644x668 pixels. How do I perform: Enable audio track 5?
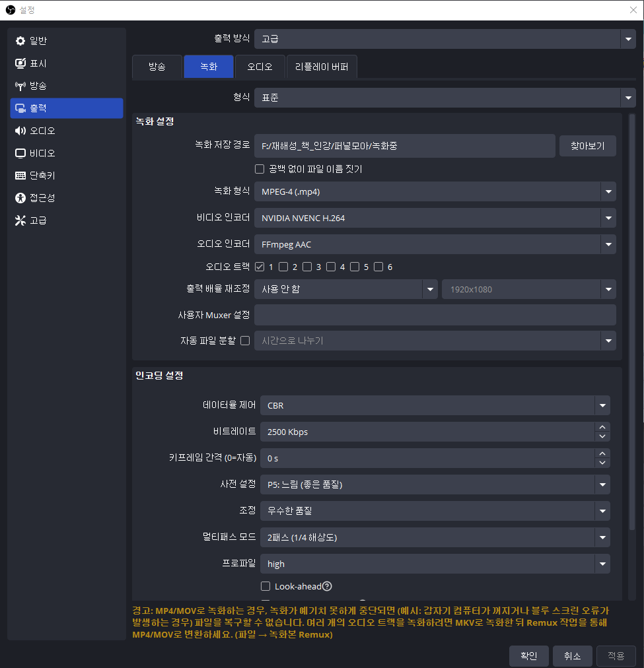(x=355, y=267)
